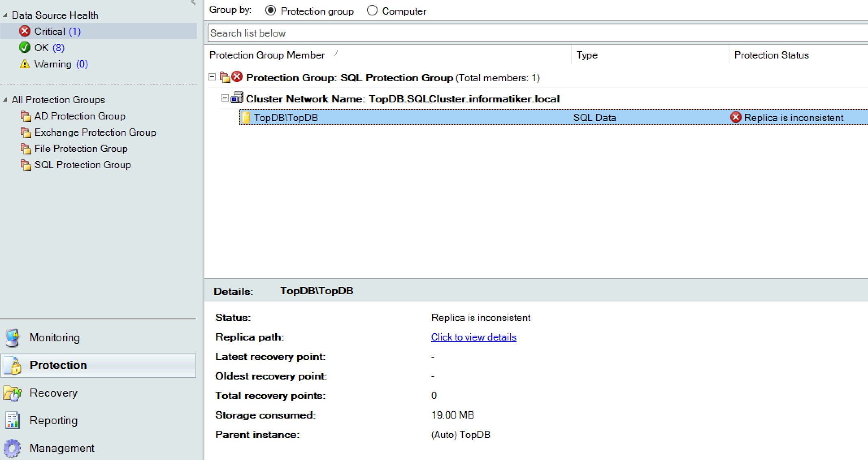868x460 pixels.
Task: Click the SQL Protection Group folder icon in sidebar
Action: 26,165
